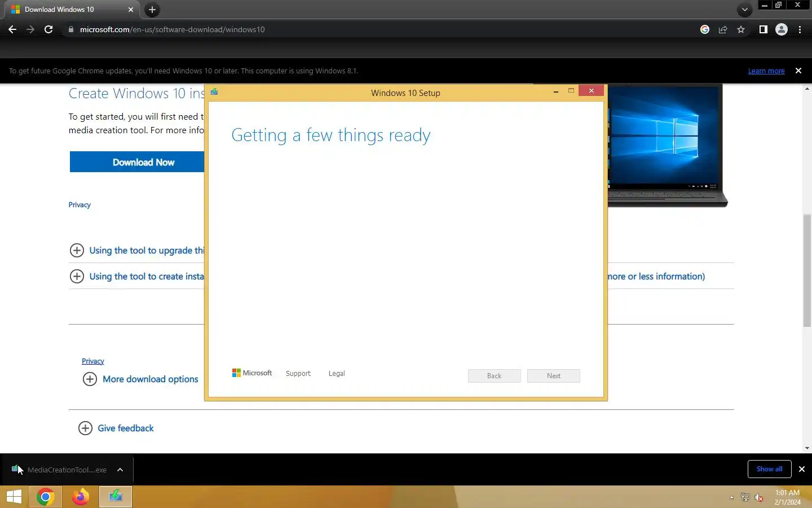
Task: Open Legal link in Setup window
Action: pos(337,374)
